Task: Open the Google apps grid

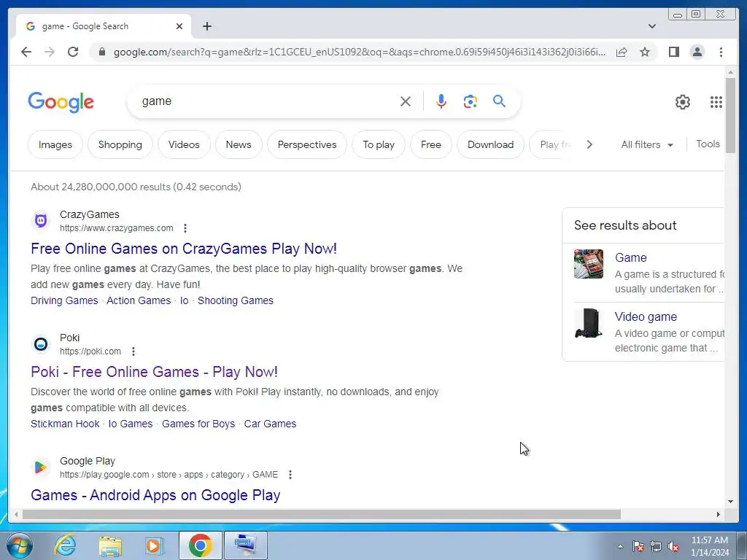Action: point(716,102)
